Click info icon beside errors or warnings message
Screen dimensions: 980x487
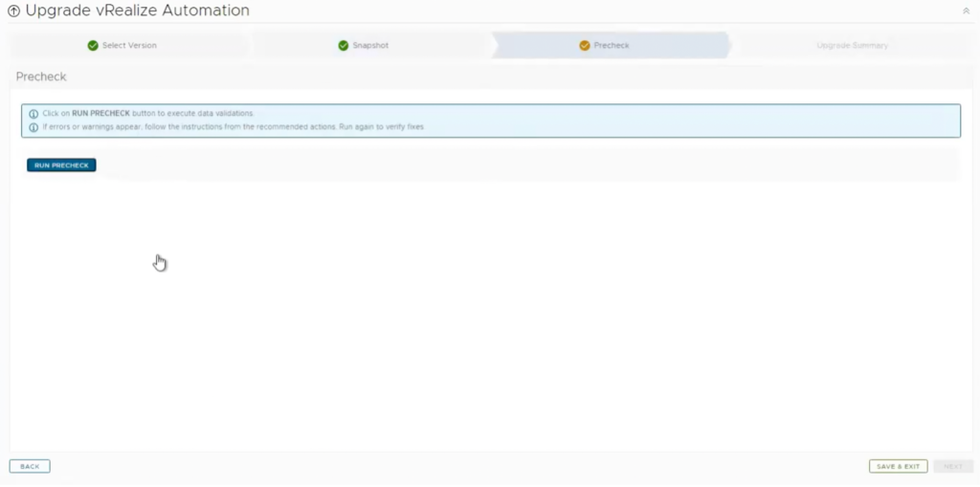point(33,127)
